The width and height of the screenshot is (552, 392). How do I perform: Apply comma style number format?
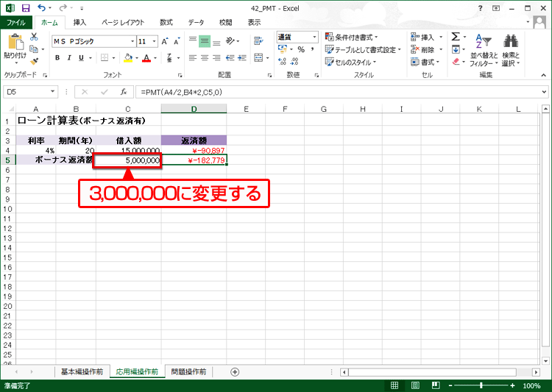point(312,49)
